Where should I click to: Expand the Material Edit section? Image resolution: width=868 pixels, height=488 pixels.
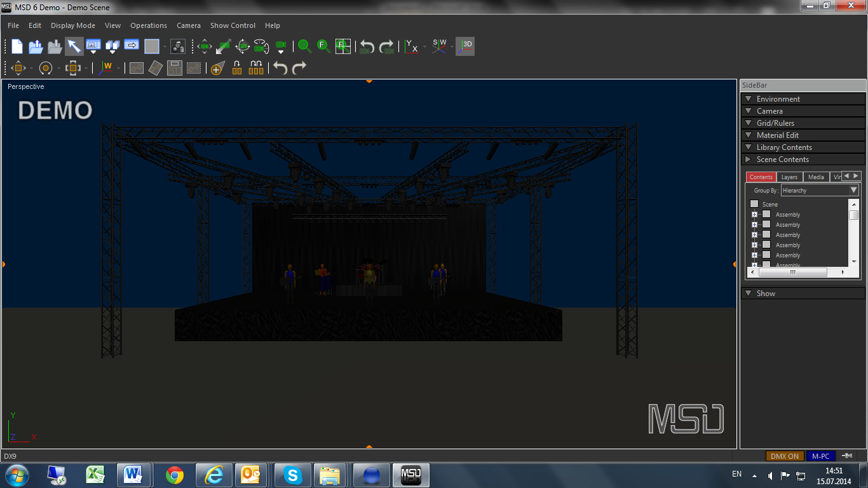[803, 135]
